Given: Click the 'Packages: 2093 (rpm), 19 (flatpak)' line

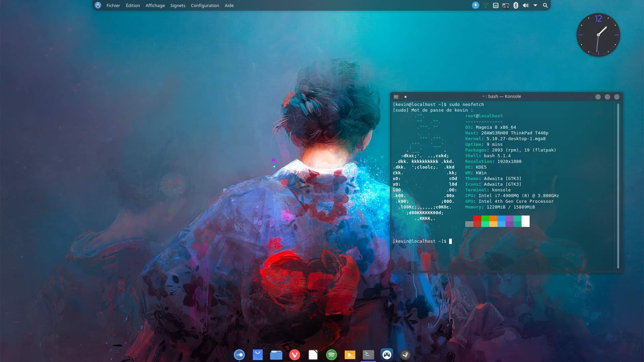Looking at the screenshot, I should pyautogui.click(x=511, y=150).
